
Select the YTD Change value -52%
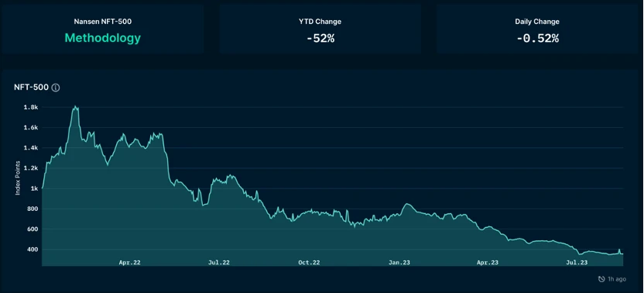coord(320,39)
